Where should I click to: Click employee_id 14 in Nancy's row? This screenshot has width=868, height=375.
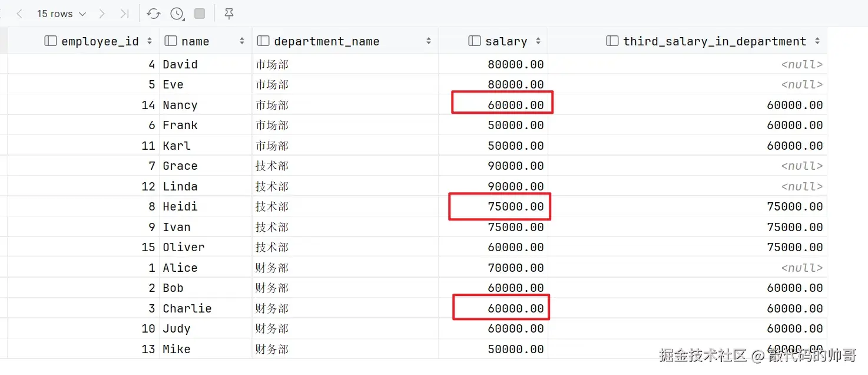[x=83, y=105]
